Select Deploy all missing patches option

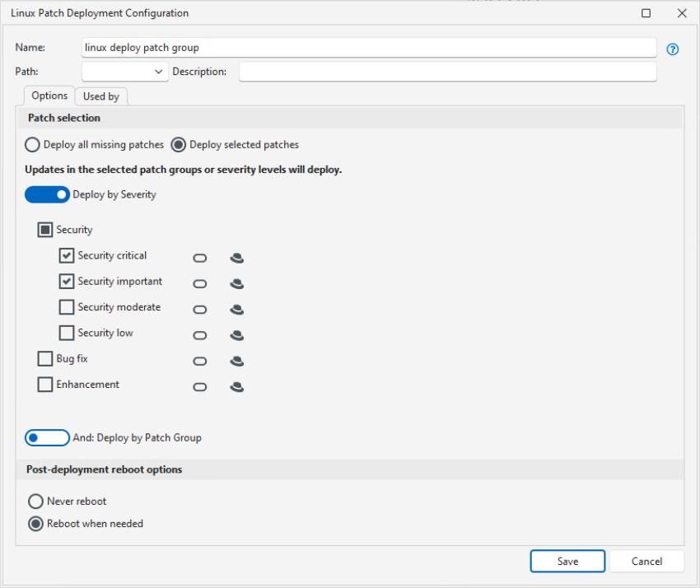point(33,145)
